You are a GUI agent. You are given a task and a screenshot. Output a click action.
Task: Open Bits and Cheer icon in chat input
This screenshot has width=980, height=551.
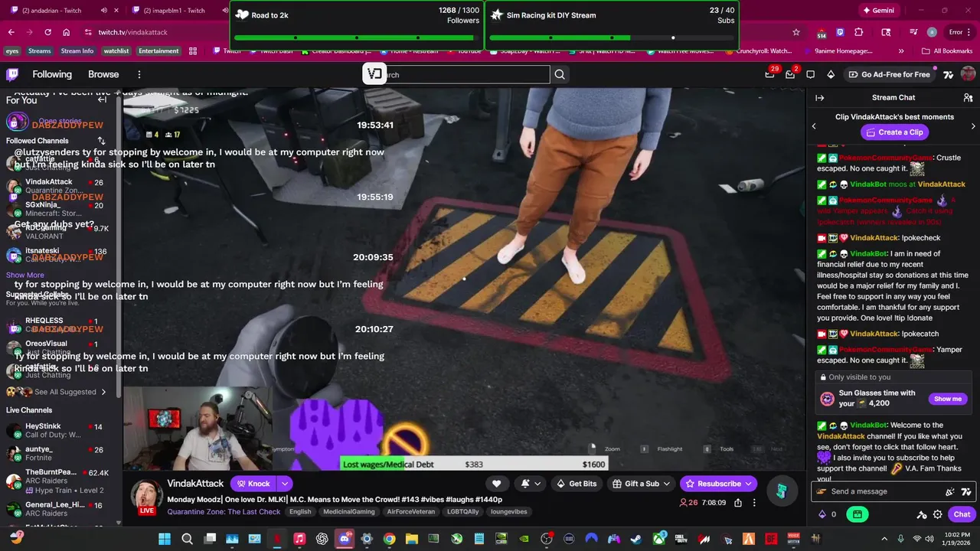950,492
